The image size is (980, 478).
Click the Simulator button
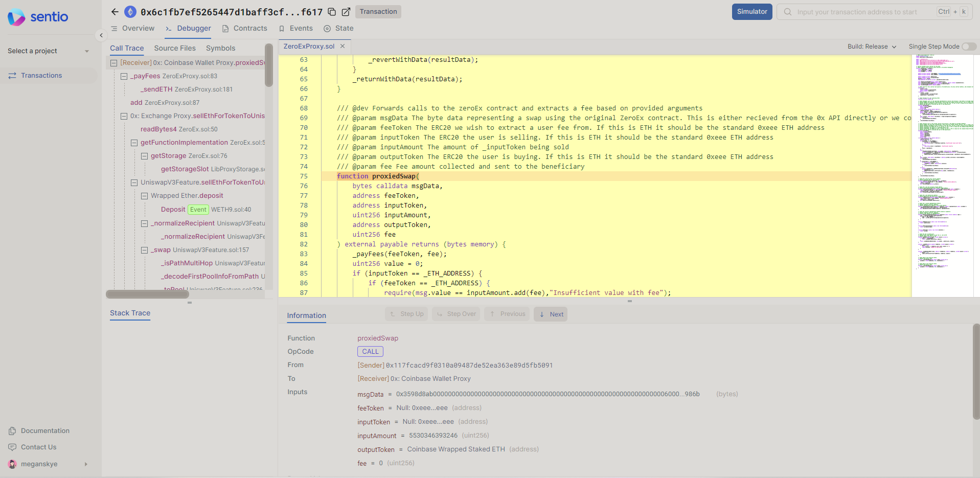coord(751,11)
